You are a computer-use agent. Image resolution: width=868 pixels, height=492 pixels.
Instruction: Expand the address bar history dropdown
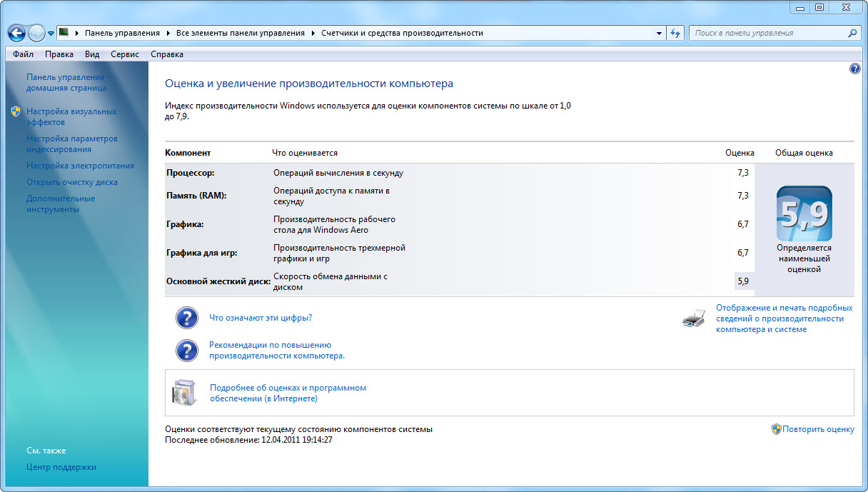pos(659,33)
